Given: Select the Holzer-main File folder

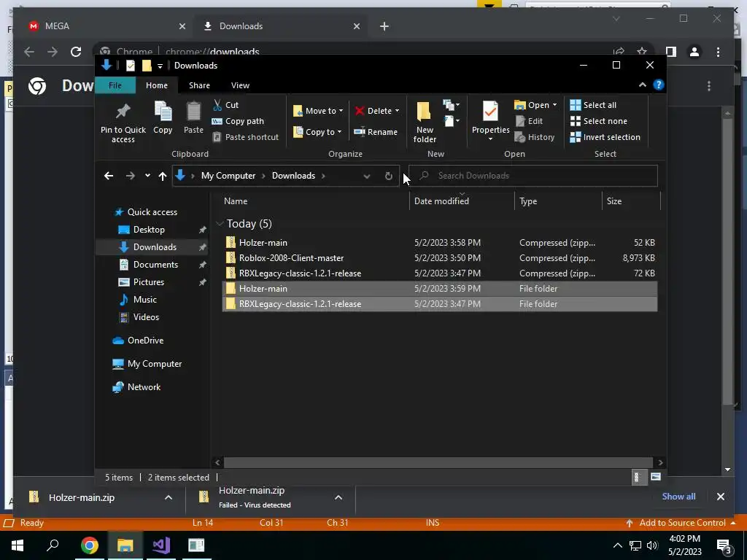Looking at the screenshot, I should tap(439, 288).
